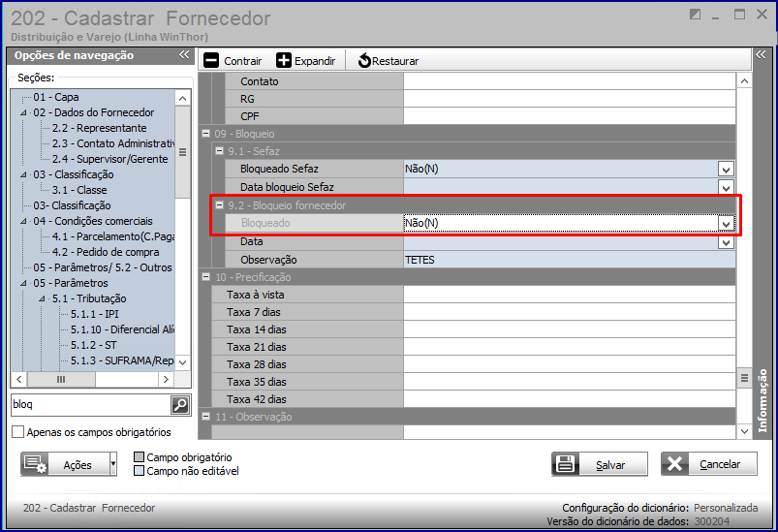Click the sections tree scroll down arrow
The image size is (778, 532).
(x=182, y=362)
